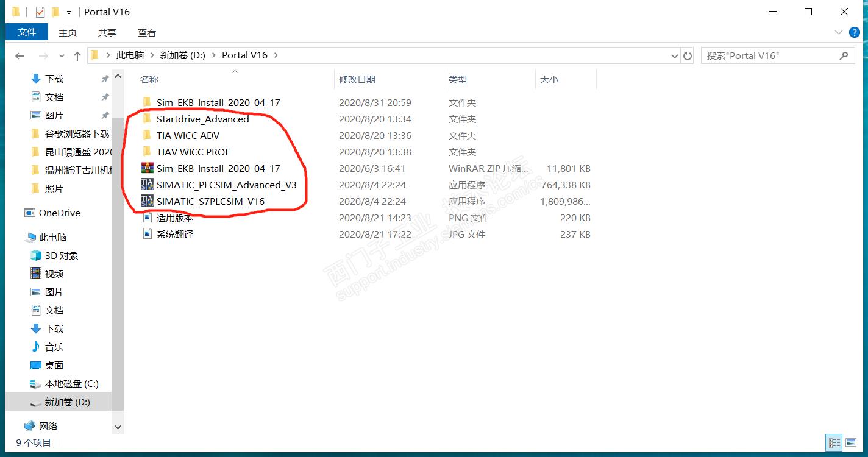Viewport: 868px width, 457px height.
Task: Open the Customize Quick Access Toolbar dropdown
Action: point(69,12)
